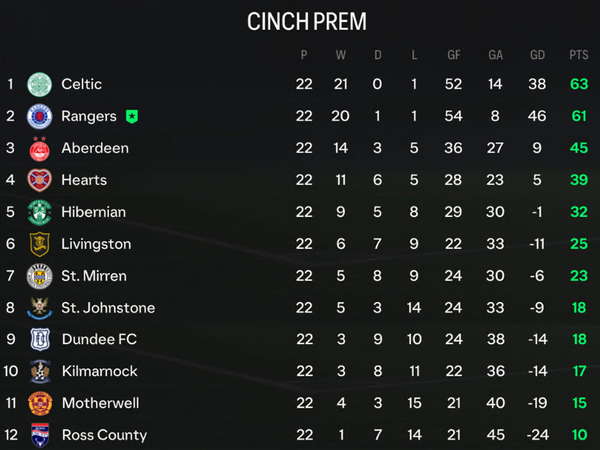Click Celtic's 63 points value

tap(579, 84)
